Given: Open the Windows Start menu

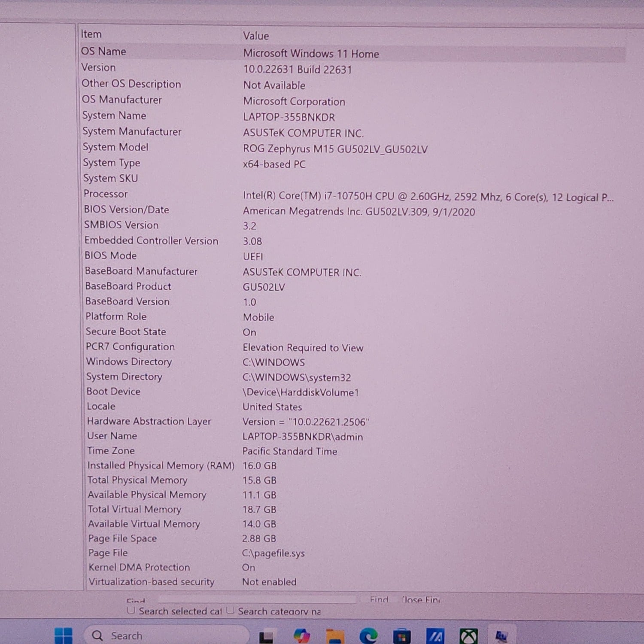Looking at the screenshot, I should tap(64, 635).
